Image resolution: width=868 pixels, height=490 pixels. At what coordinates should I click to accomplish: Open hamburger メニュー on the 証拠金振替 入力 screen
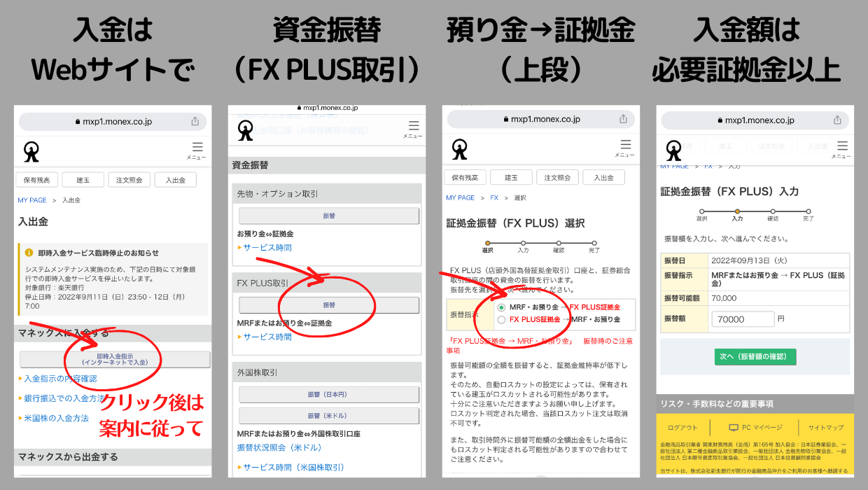(841, 150)
